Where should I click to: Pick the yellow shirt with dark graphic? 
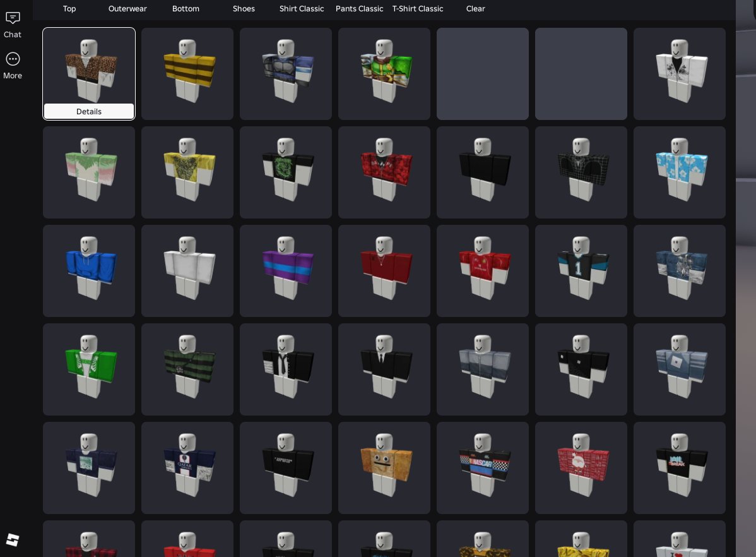187,172
